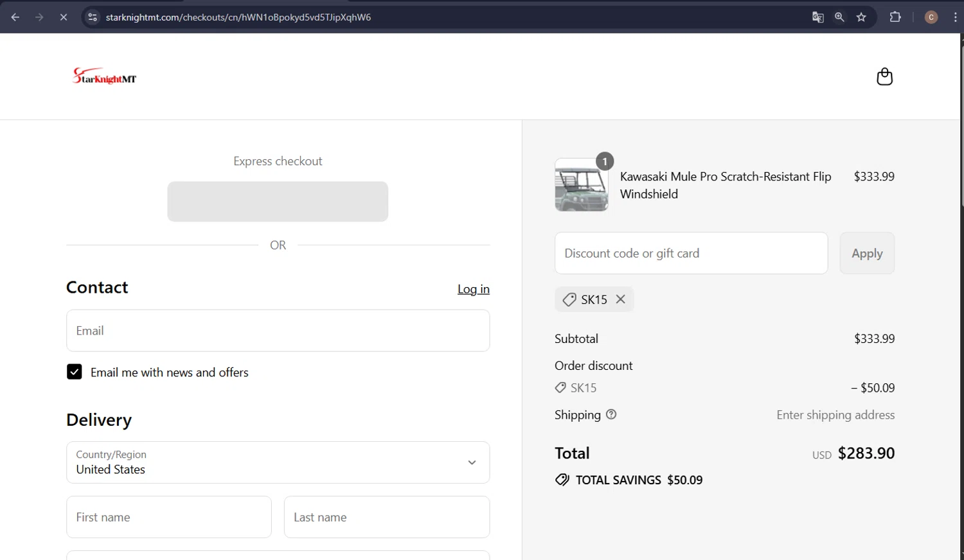The height and width of the screenshot is (560, 964).
Task: Bookmark this page with star icon
Action: 861,17
